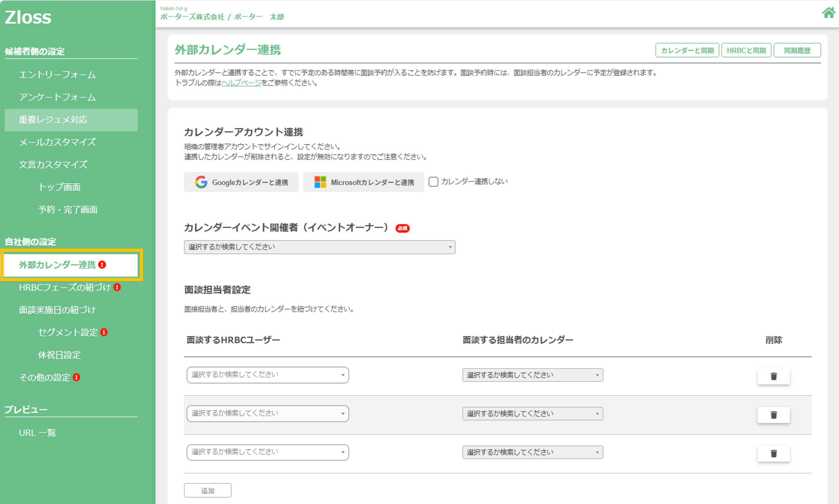The height and width of the screenshot is (504, 839).
Task: Open first row HRBC user dropdown
Action: pos(267,375)
